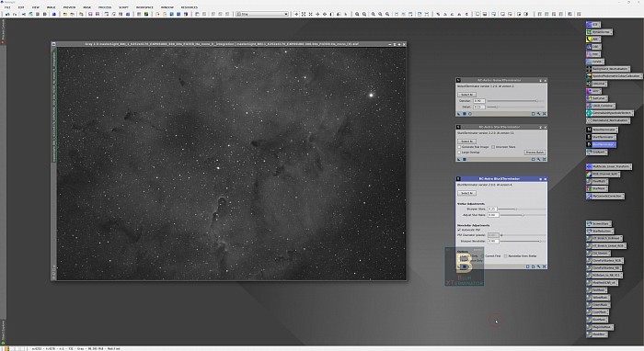644x351 pixels.
Task: Click the Denoise value field
Action: point(479,101)
